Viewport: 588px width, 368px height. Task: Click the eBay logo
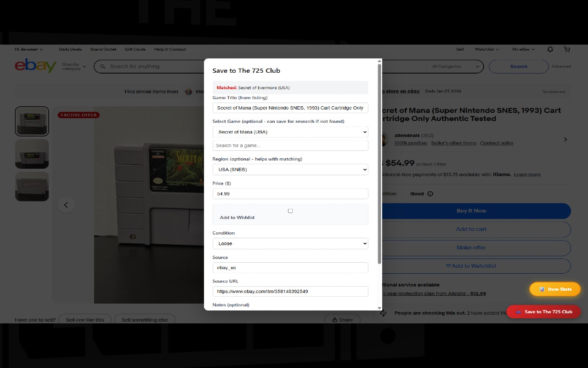[35, 66]
